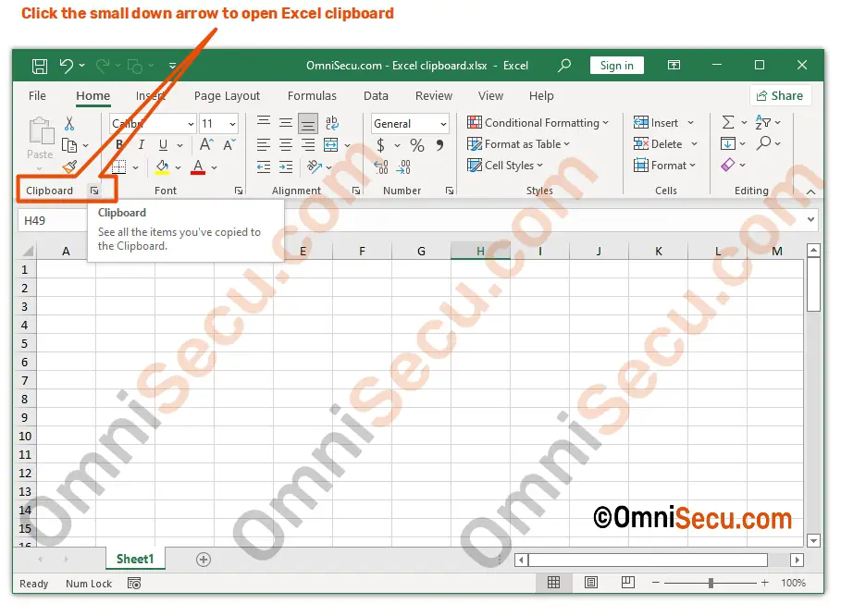Switch to the Data tab

coord(376,96)
